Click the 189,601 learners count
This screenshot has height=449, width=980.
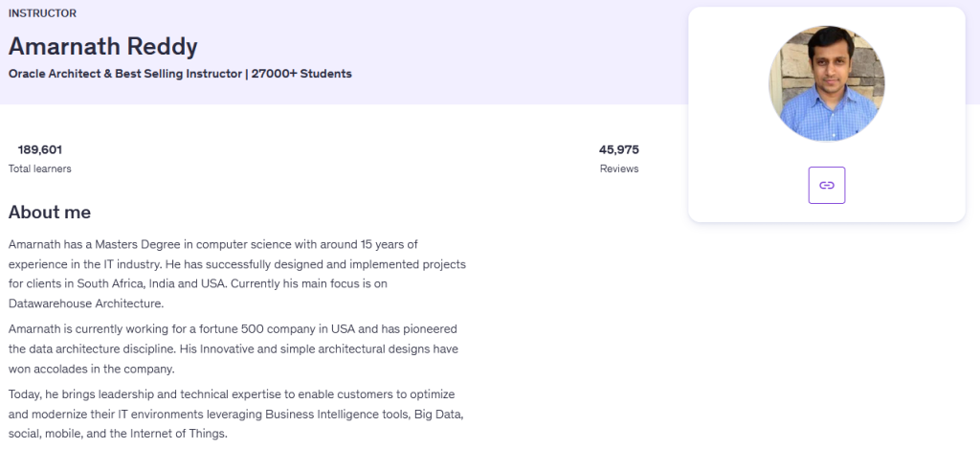point(39,149)
